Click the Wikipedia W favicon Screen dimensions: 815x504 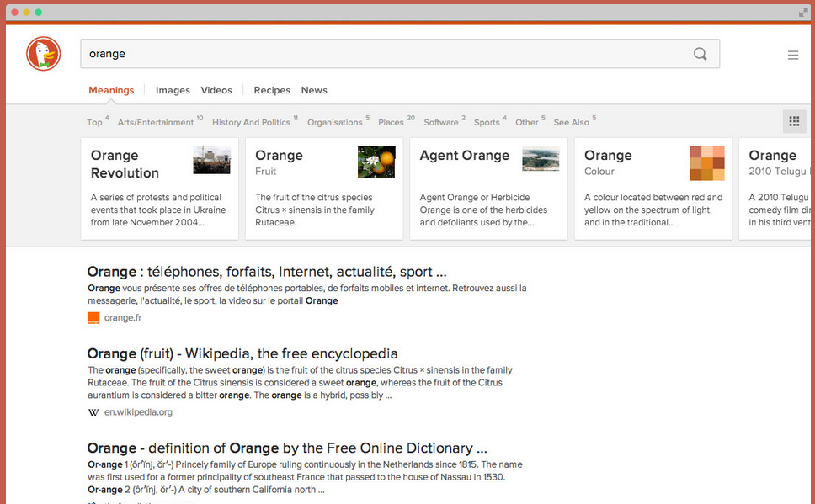(93, 412)
